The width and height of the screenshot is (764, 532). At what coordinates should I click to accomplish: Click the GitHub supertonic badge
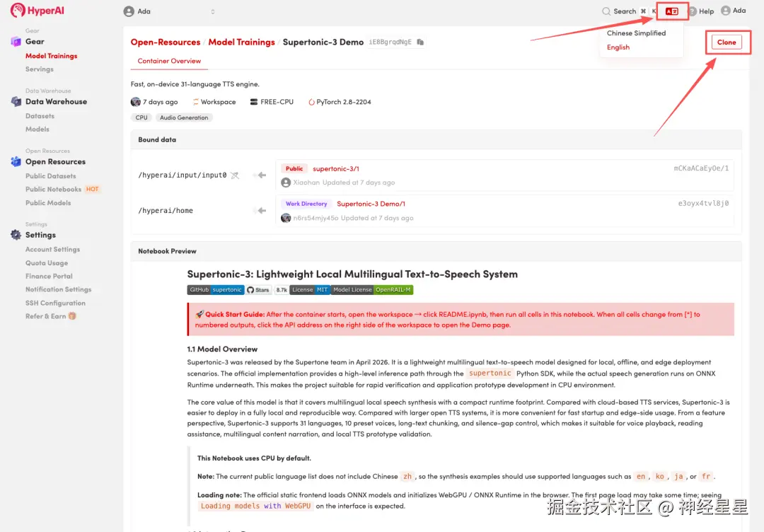click(x=215, y=290)
